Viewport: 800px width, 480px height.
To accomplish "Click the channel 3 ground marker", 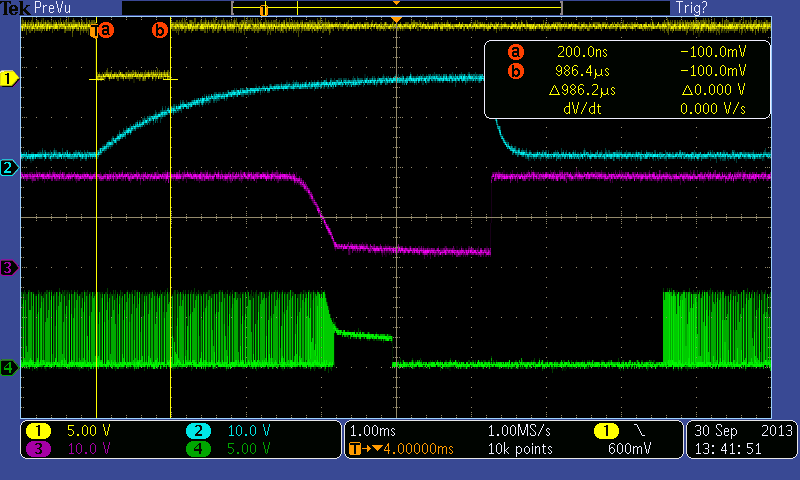I will click(x=9, y=267).
